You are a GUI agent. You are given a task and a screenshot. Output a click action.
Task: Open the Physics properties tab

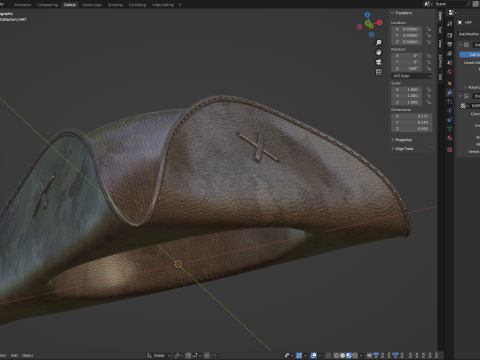(x=450, y=111)
